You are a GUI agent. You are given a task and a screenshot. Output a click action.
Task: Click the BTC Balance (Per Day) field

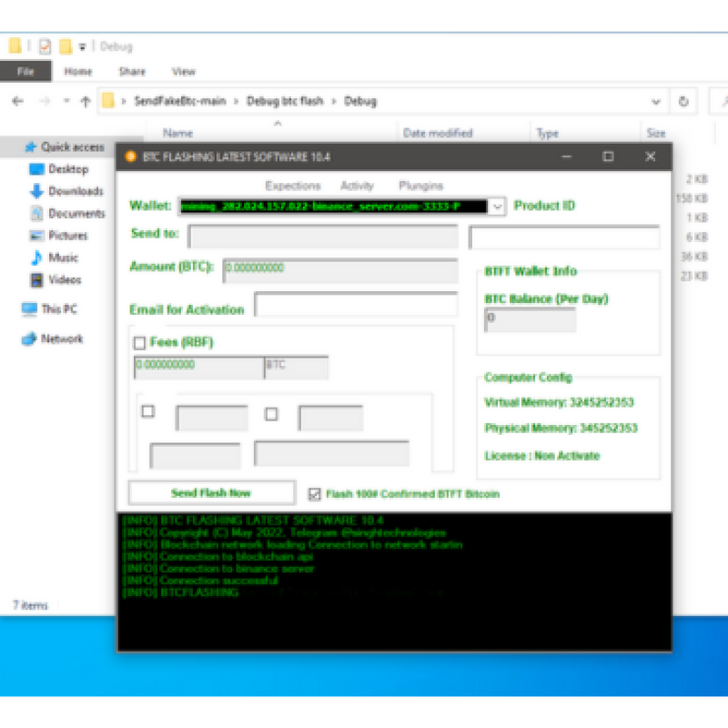click(531, 319)
